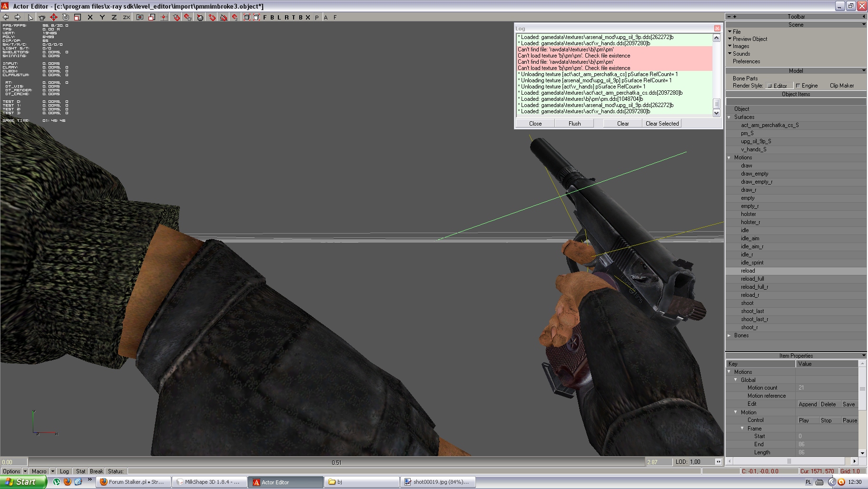Open the File dropdown in Scene panel
This screenshot has width=868, height=489.
coord(736,31)
